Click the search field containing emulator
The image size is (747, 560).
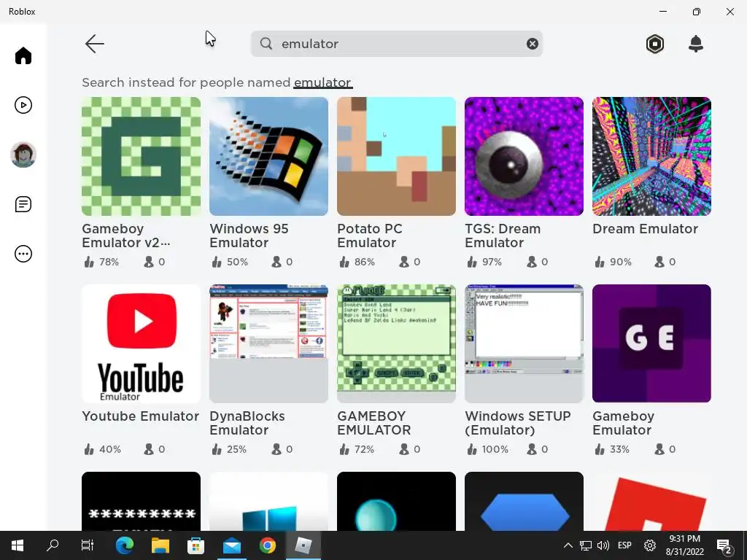[396, 44]
